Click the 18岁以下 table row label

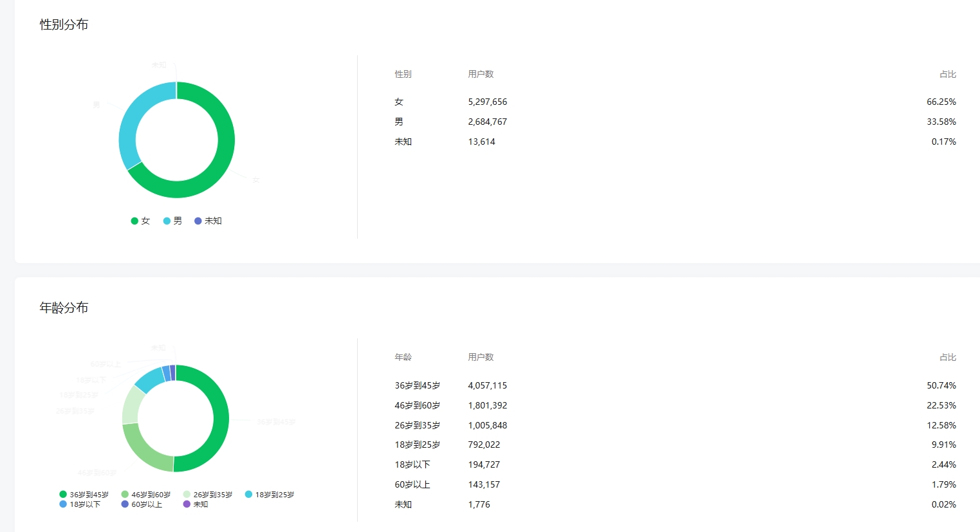pyautogui.click(x=412, y=464)
